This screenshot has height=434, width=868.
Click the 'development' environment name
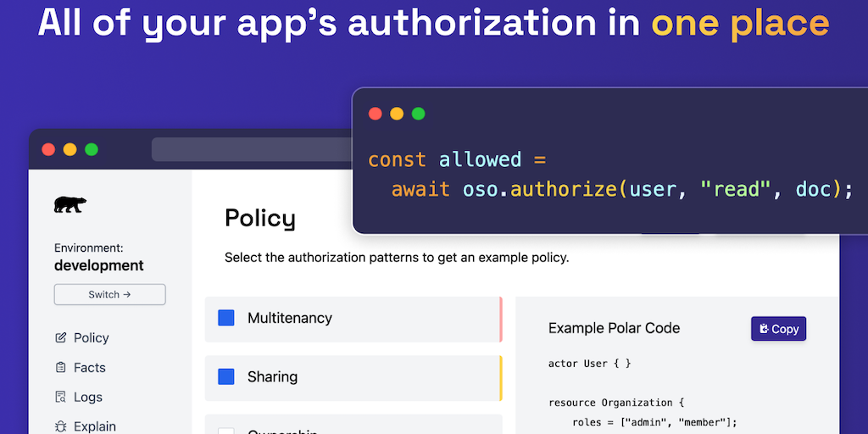click(99, 265)
